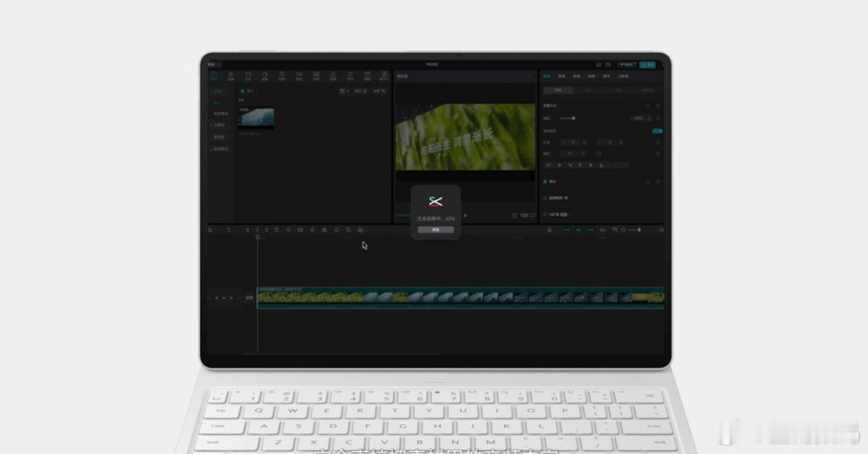Click the align-left icon in alignment row
This screenshot has height=454, width=868.
(548, 165)
